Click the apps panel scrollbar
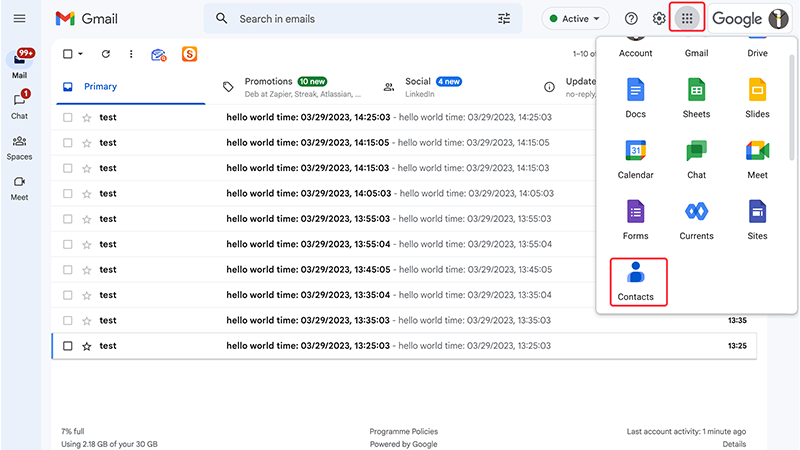This screenshot has height=450, width=800. (791, 107)
